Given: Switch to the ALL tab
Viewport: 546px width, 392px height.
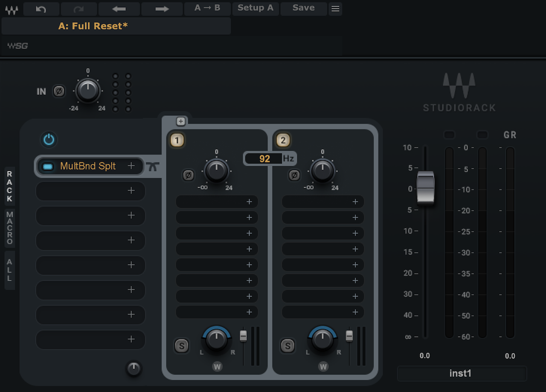Looking at the screenshot, I should coord(9,270).
